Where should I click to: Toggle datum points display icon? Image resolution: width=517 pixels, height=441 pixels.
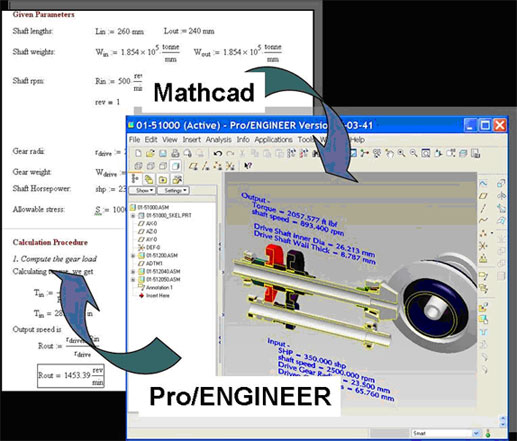tap(217, 166)
